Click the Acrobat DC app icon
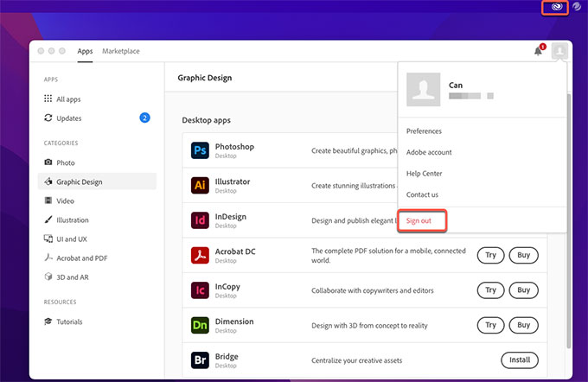This screenshot has height=382, width=588. tap(200, 255)
